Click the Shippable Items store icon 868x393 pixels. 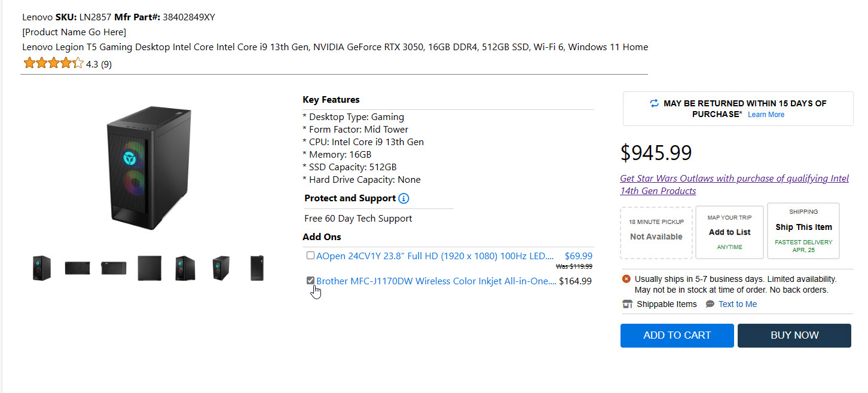coord(627,304)
